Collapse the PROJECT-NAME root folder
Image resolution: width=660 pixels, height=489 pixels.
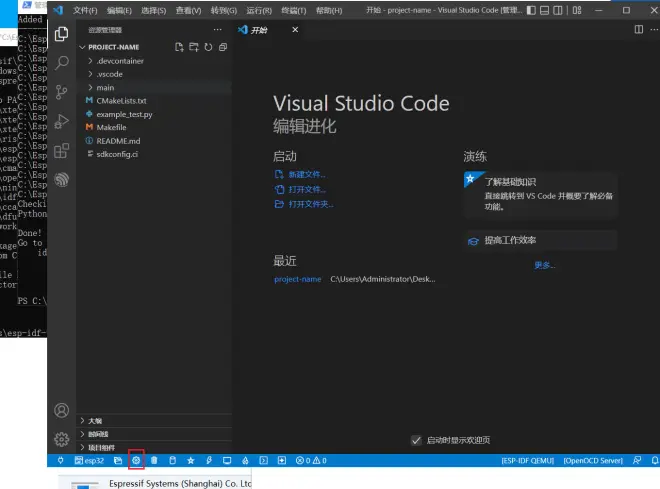tap(82, 47)
